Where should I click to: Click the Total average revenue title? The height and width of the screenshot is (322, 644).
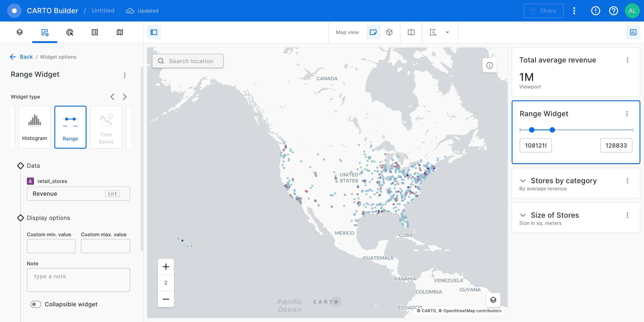click(557, 60)
